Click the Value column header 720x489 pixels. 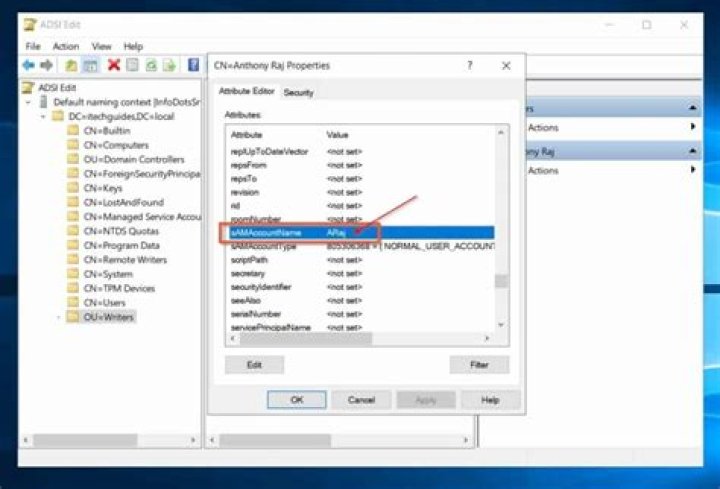[x=338, y=135]
